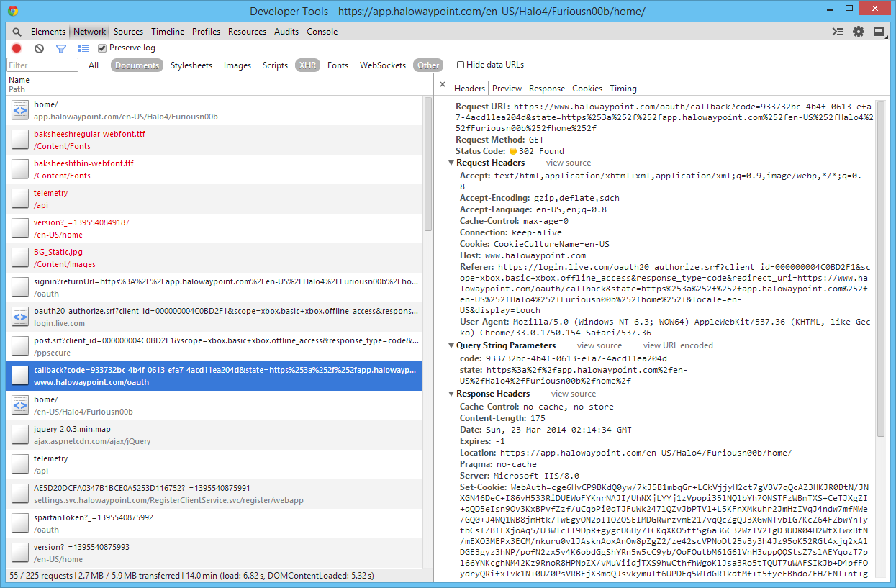Switch to the Cookies tab
This screenshot has width=896, height=588.
pos(587,89)
